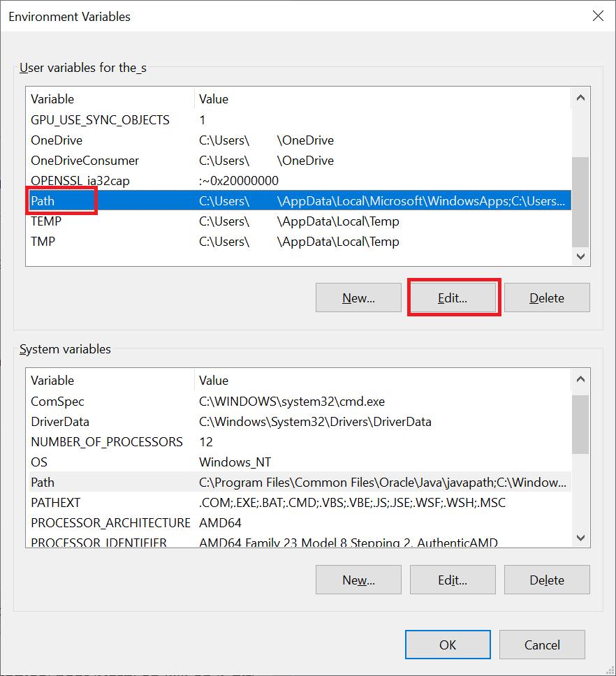Click value AMD64 in system list
Image resolution: width=616 pixels, height=676 pixels.
(x=220, y=523)
